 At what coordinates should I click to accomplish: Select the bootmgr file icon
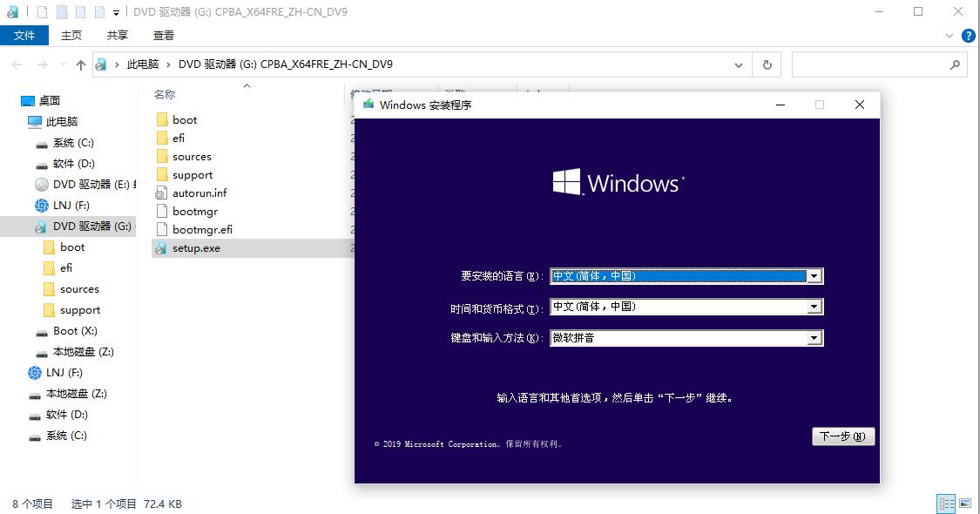(162, 212)
